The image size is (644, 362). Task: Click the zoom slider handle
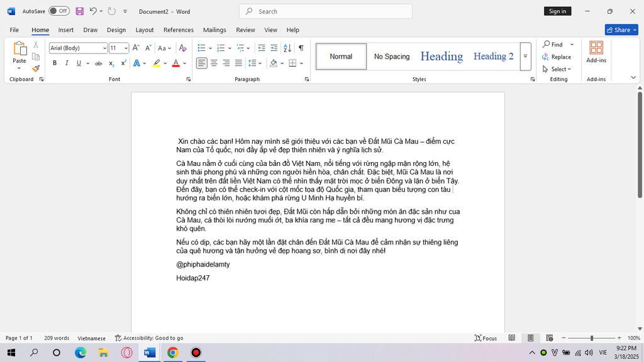pyautogui.click(x=591, y=337)
